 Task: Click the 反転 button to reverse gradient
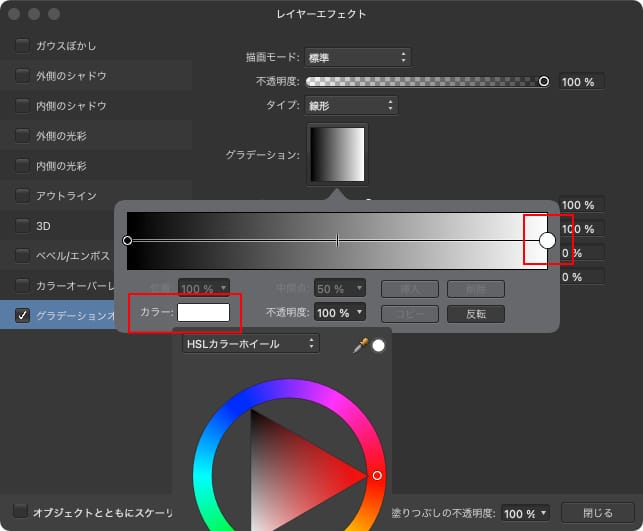pos(475,313)
